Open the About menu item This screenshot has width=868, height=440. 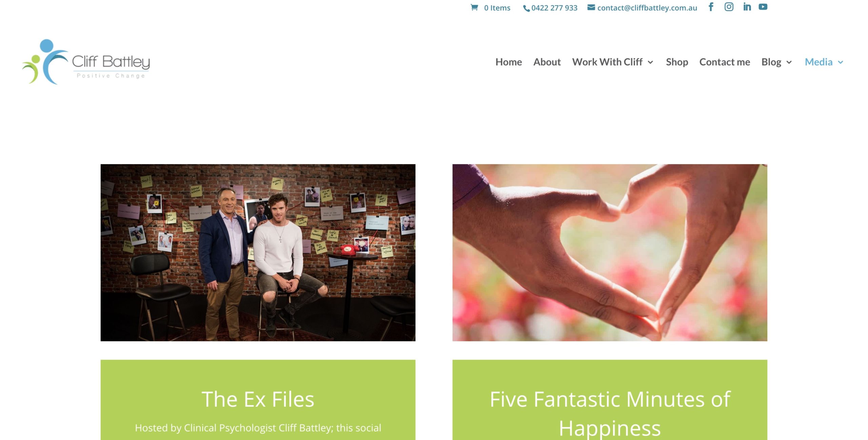[547, 62]
